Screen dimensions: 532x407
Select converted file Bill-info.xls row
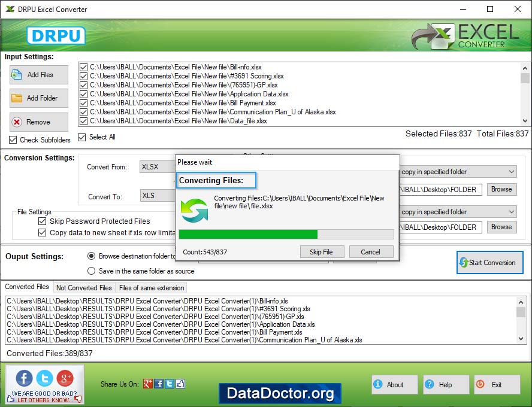147,301
